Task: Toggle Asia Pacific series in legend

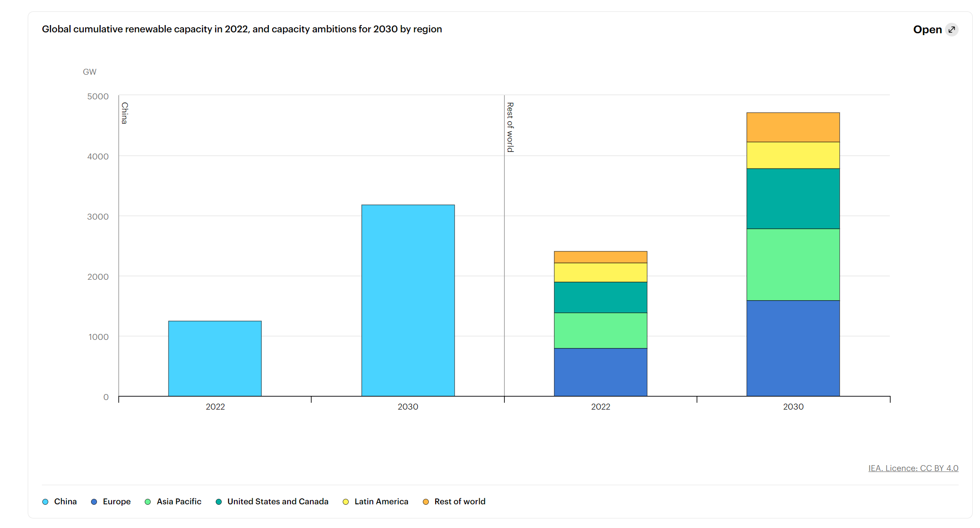Action: [x=179, y=502]
